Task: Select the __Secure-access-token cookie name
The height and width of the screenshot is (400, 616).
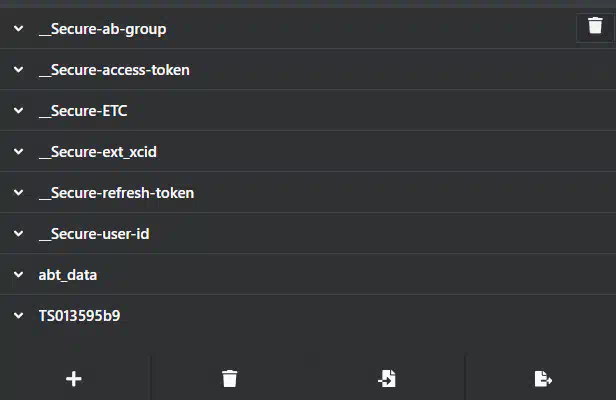Action: coord(114,70)
